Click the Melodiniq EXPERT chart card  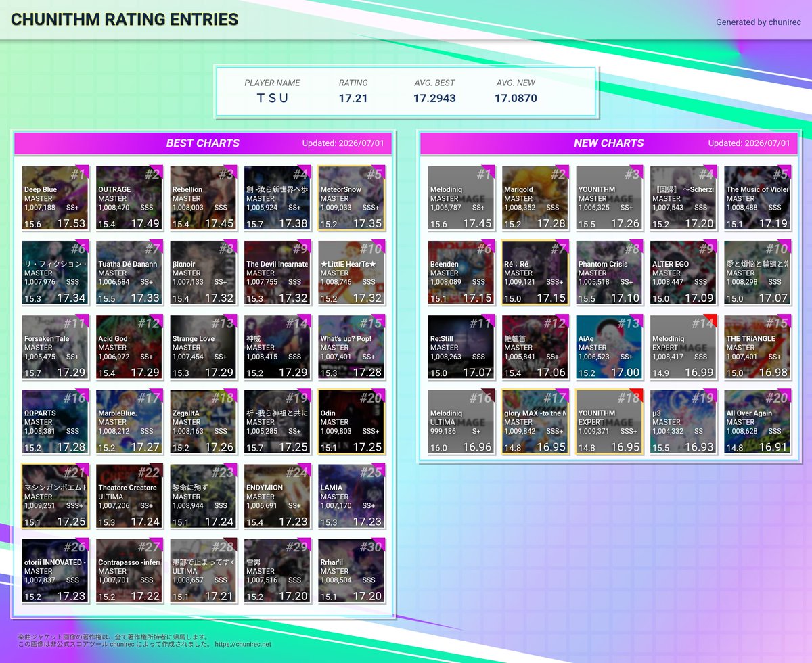683,347
